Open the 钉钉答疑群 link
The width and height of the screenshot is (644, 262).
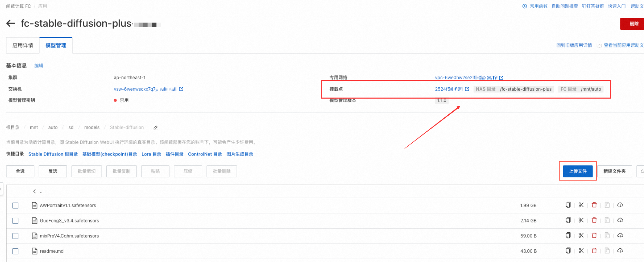(x=593, y=6)
